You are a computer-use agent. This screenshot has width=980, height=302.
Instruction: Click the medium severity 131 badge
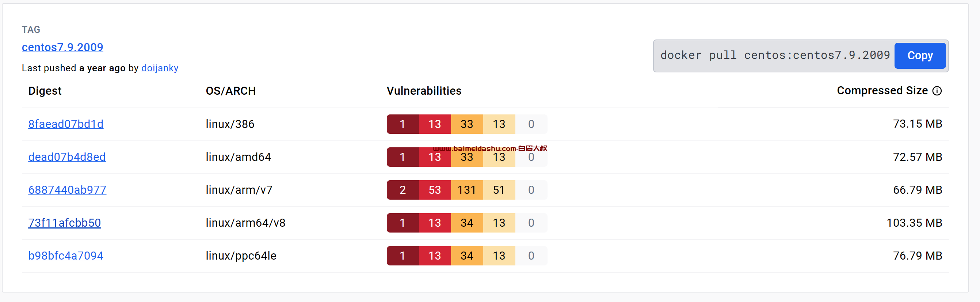pyautogui.click(x=467, y=190)
